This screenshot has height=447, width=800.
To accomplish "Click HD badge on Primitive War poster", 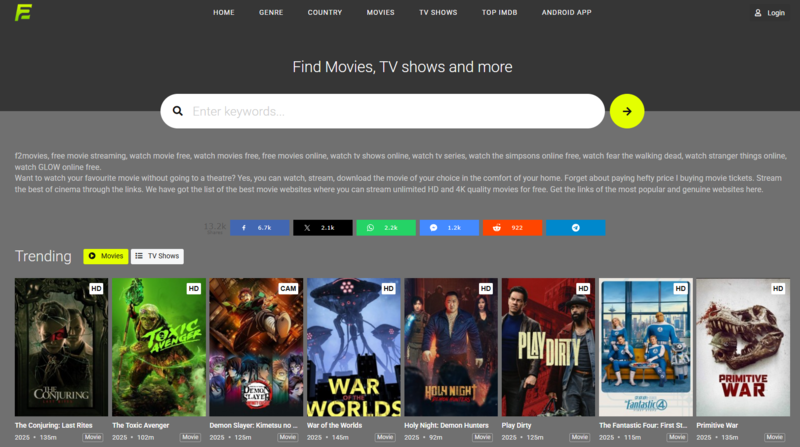I will click(778, 288).
